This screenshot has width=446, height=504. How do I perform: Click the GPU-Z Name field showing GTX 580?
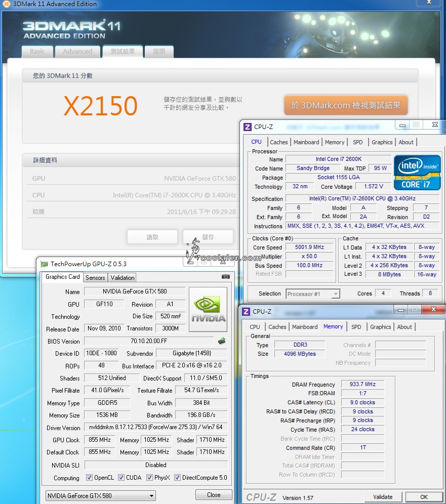click(135, 291)
